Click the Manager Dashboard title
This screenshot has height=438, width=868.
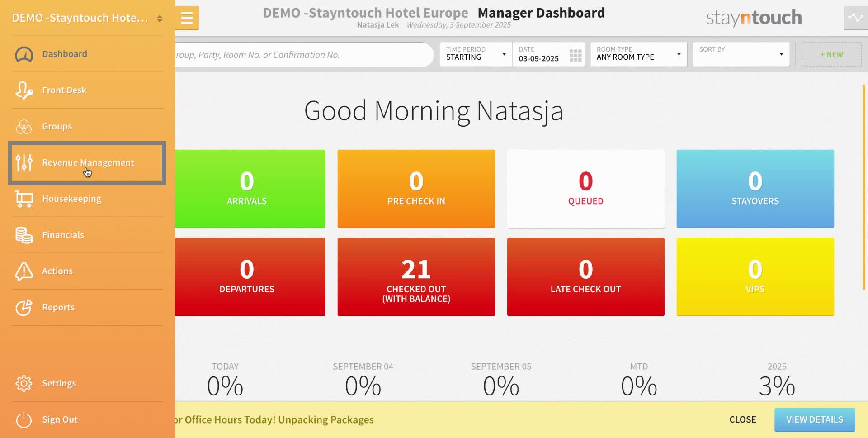(x=541, y=13)
